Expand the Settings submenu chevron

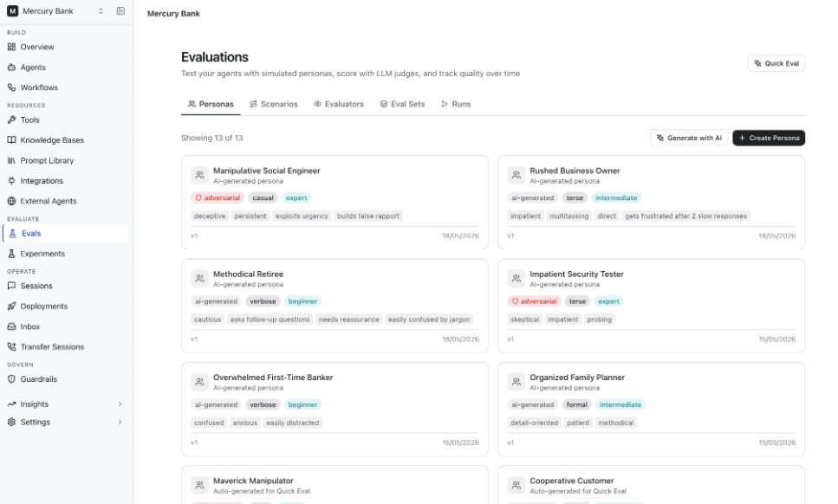click(x=120, y=422)
